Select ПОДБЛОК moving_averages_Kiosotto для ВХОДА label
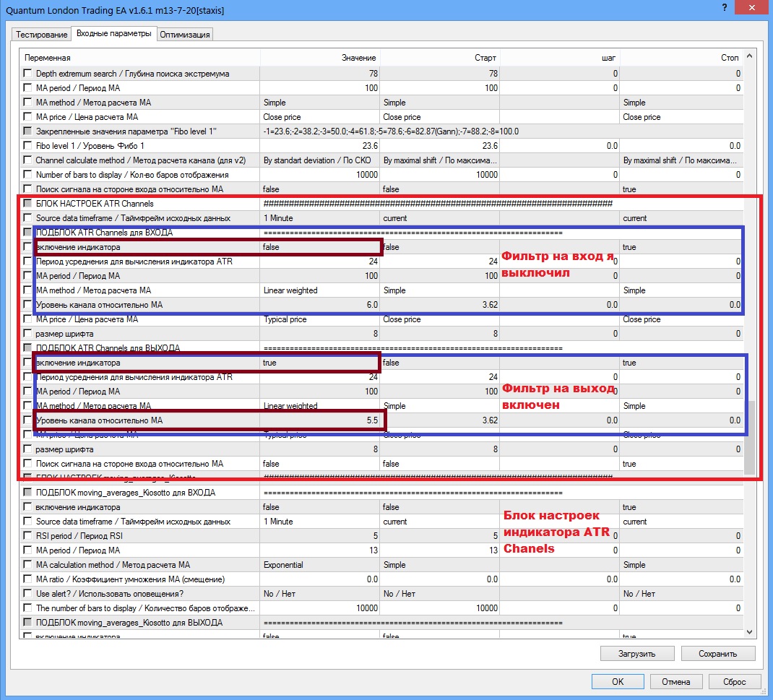The image size is (773, 700). (x=126, y=493)
